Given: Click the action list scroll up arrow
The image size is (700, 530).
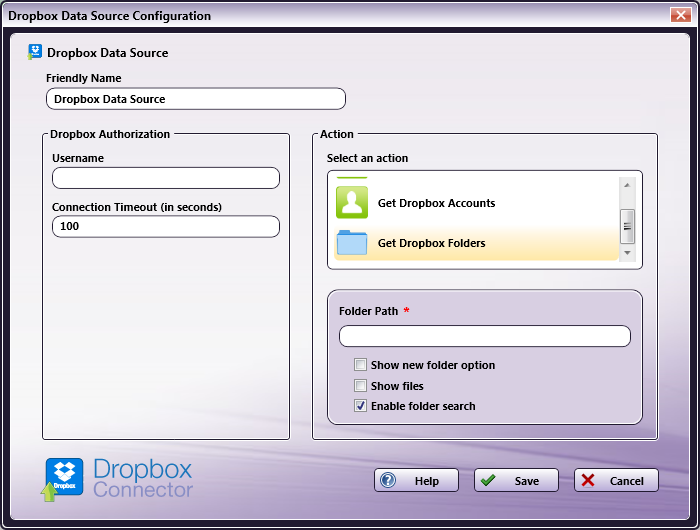Looking at the screenshot, I should click(x=627, y=185).
